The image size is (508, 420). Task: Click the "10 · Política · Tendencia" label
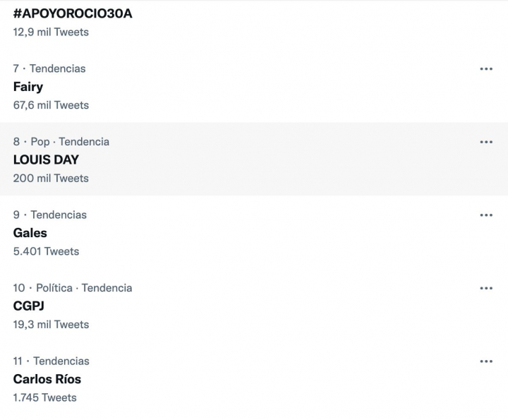pyautogui.click(x=73, y=288)
